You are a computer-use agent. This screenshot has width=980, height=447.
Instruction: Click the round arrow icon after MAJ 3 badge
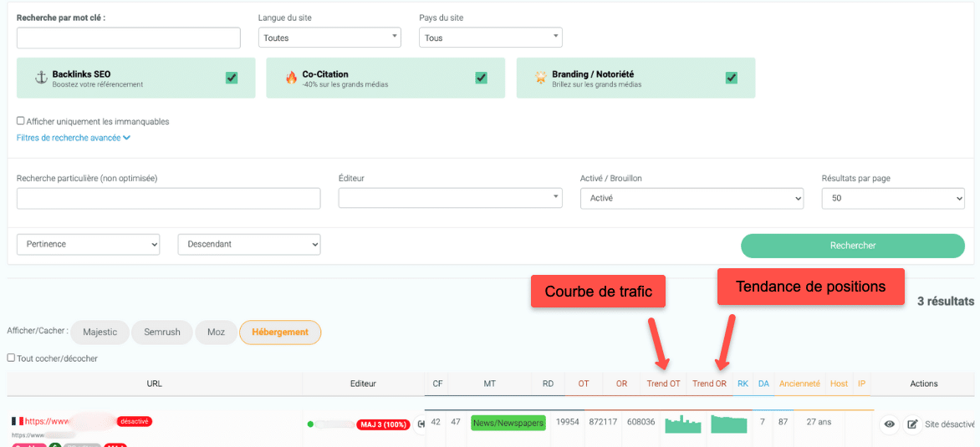(421, 424)
